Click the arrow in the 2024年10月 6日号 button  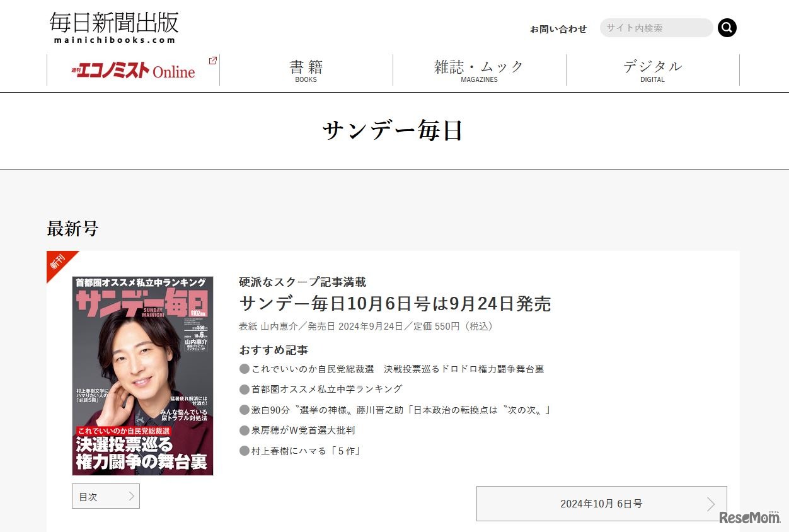(x=711, y=504)
